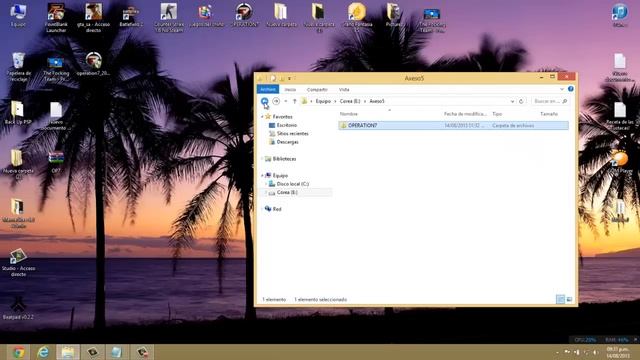Select the Battlefield 2 desktop icon
The height and width of the screenshot is (360, 640).
pyautogui.click(x=131, y=15)
